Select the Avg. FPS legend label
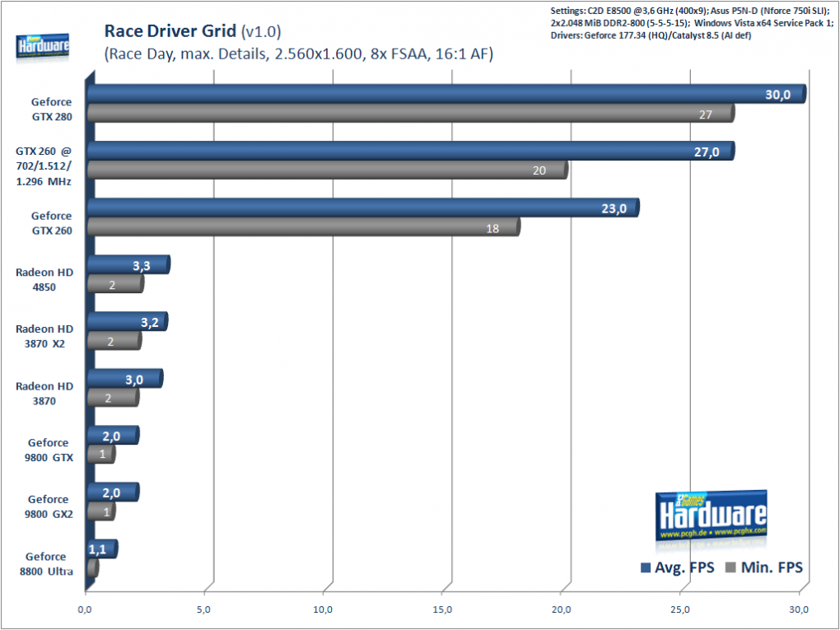The width and height of the screenshot is (840, 630). 684,567
